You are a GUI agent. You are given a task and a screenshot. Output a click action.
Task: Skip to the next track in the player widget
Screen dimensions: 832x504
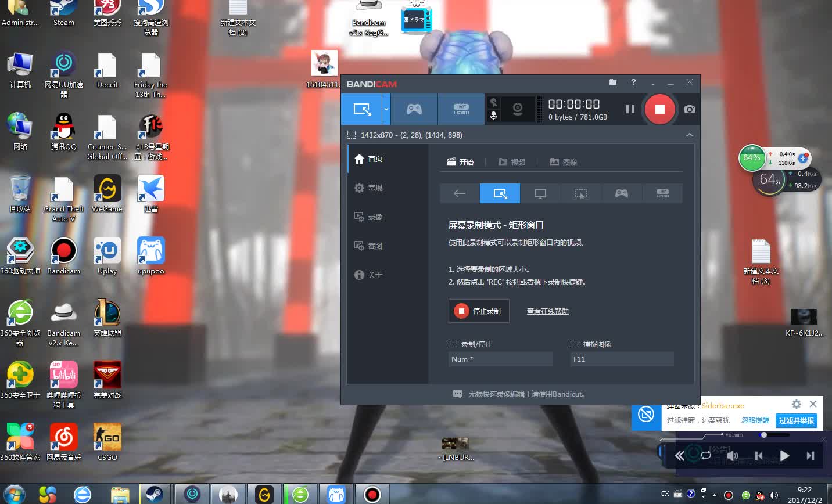[x=811, y=456]
